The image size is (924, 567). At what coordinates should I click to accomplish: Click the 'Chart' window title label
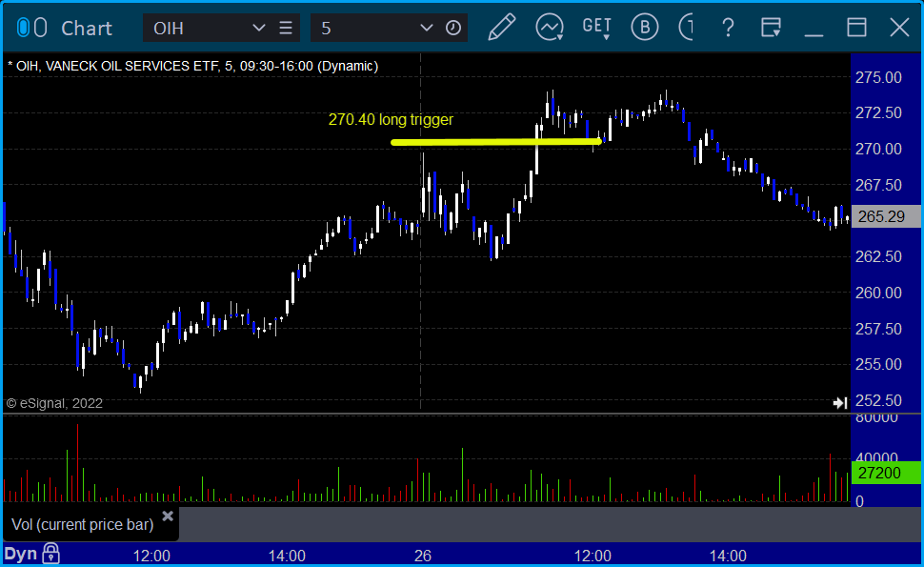click(x=87, y=29)
